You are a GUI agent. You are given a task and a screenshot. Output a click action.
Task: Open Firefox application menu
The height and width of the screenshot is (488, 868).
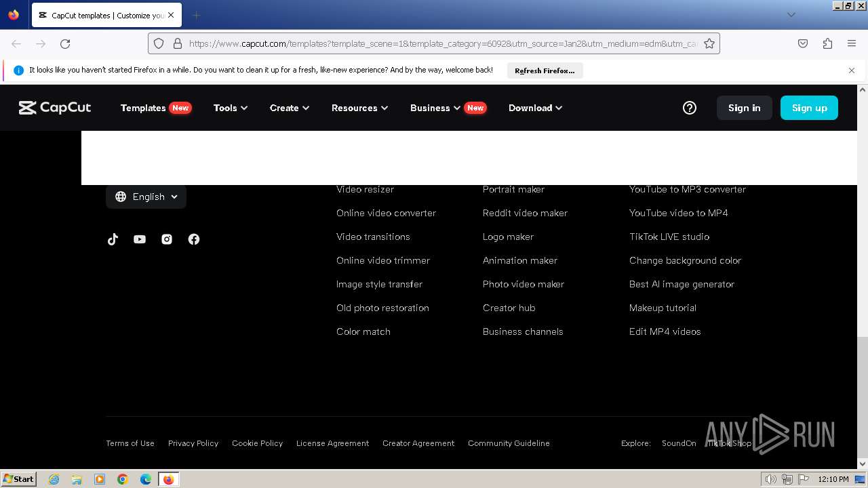coord(852,43)
